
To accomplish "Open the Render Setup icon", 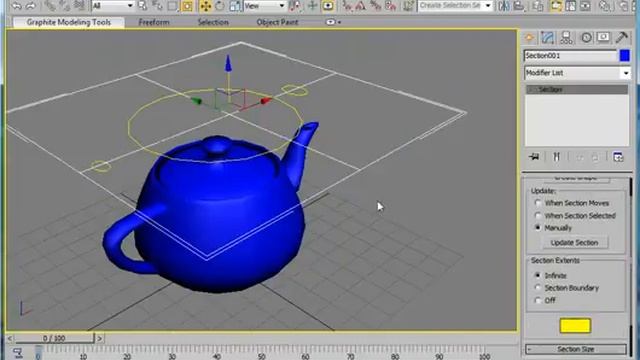I will (x=623, y=6).
